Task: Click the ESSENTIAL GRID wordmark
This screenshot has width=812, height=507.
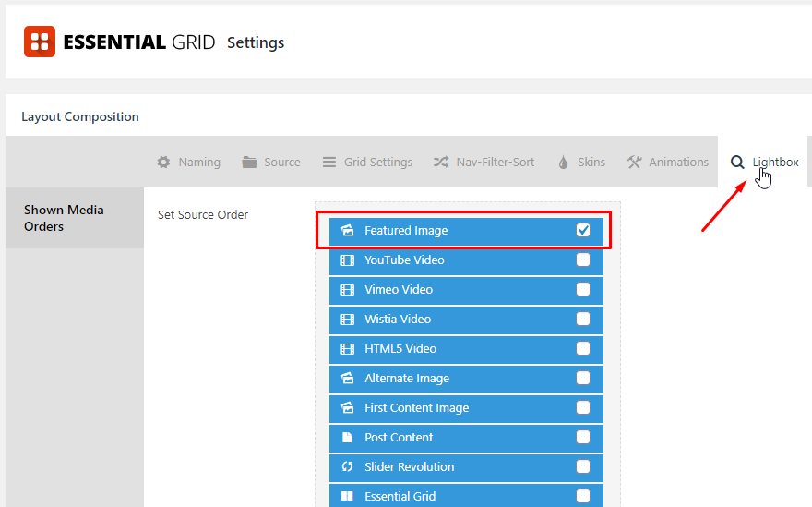Action: (x=139, y=42)
